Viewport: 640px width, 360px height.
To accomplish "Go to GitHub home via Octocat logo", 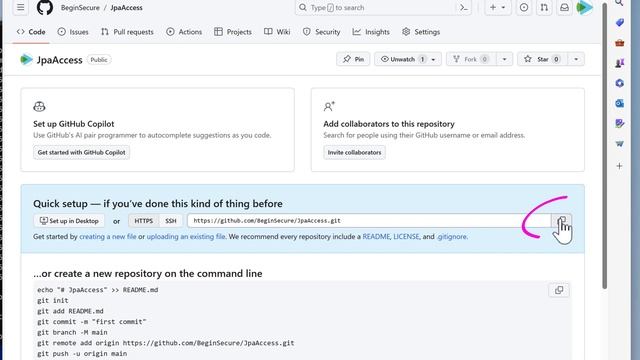I will point(44,7).
